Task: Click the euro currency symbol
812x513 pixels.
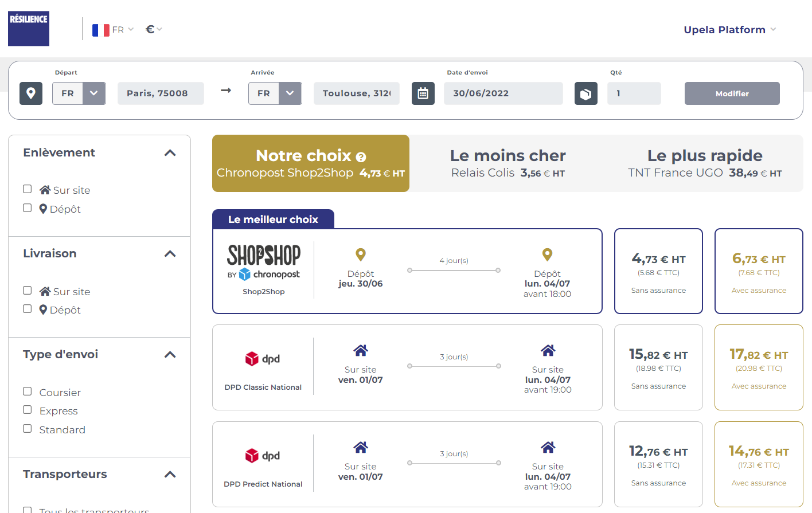Action: pyautogui.click(x=150, y=29)
